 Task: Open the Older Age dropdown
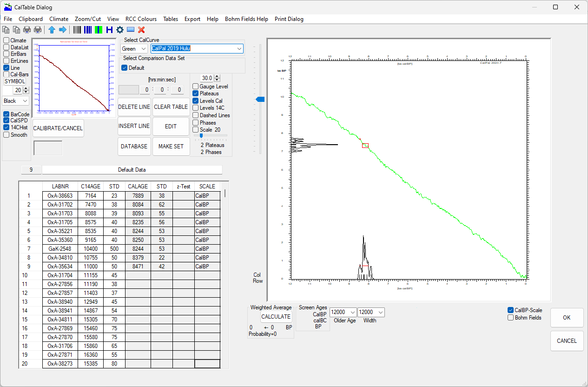[352, 313]
